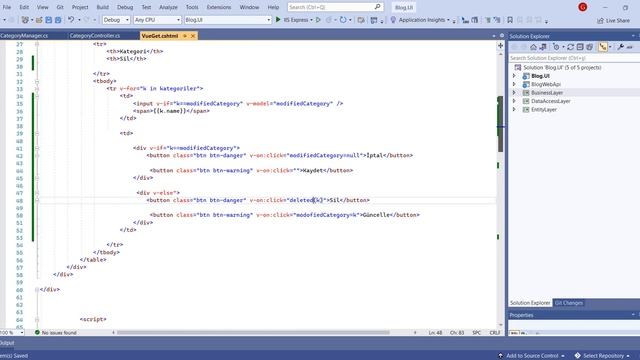Open the File menu
The height and width of the screenshot is (360, 640).
(7, 7)
